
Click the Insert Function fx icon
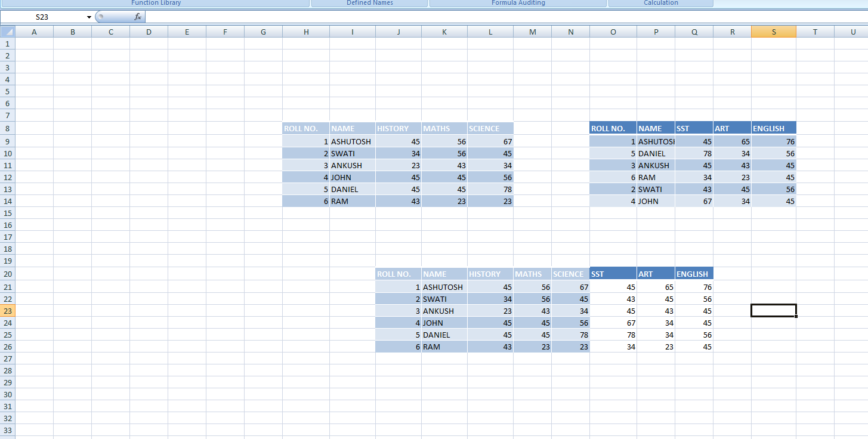138,17
